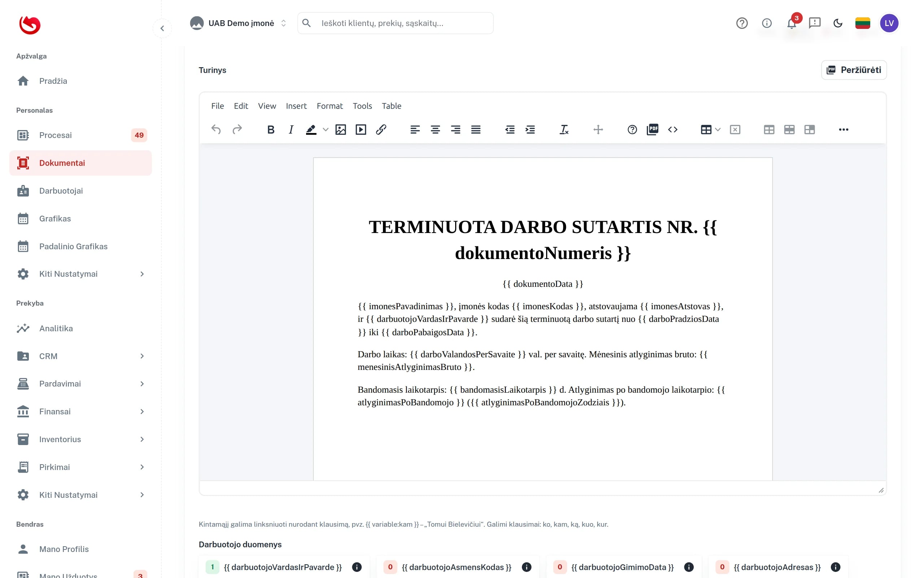The width and height of the screenshot is (924, 578).
Task: Justify the paragraph text
Action: [476, 130]
